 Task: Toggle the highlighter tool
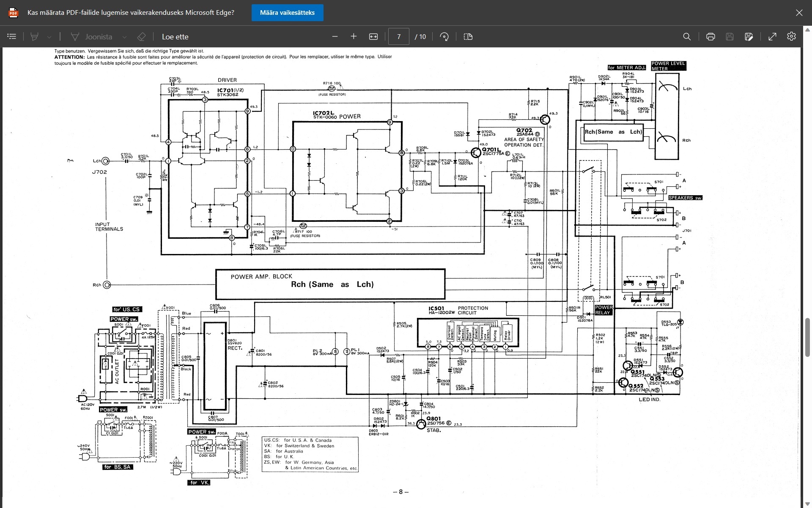pyautogui.click(x=35, y=36)
